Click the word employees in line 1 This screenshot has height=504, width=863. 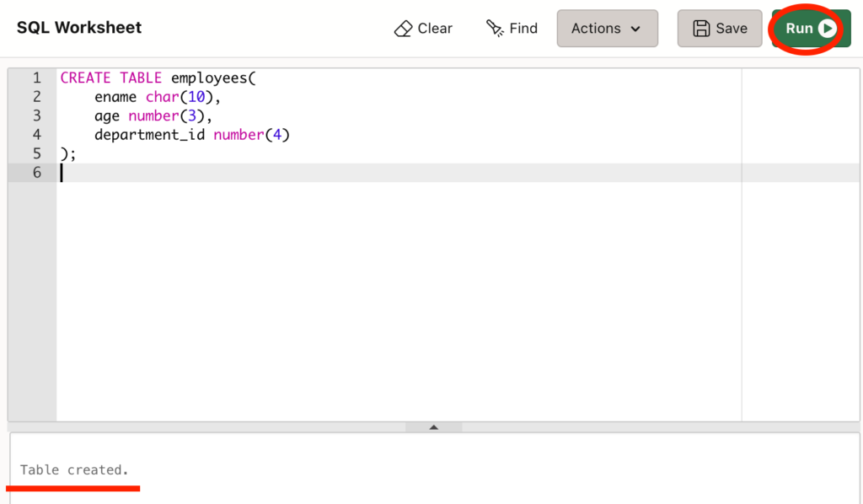[x=209, y=78]
